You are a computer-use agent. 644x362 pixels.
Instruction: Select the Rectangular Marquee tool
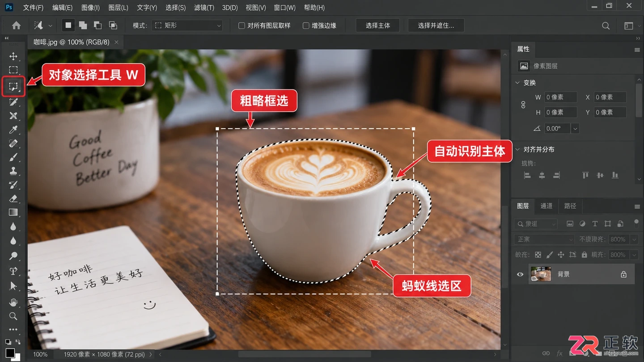(13, 70)
